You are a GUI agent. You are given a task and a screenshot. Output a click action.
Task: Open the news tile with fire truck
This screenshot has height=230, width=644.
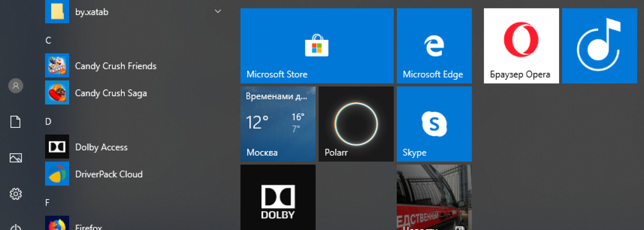pyautogui.click(x=434, y=197)
